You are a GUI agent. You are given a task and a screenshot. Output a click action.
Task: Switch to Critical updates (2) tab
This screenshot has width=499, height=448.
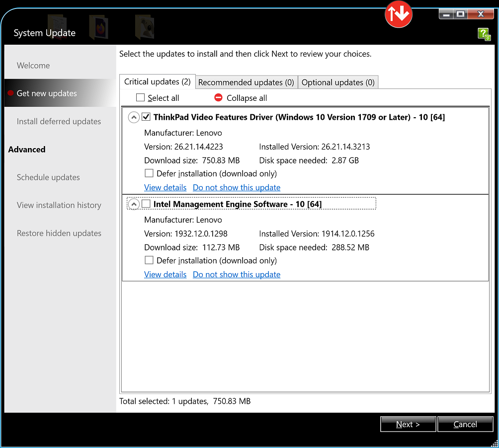coord(158,82)
